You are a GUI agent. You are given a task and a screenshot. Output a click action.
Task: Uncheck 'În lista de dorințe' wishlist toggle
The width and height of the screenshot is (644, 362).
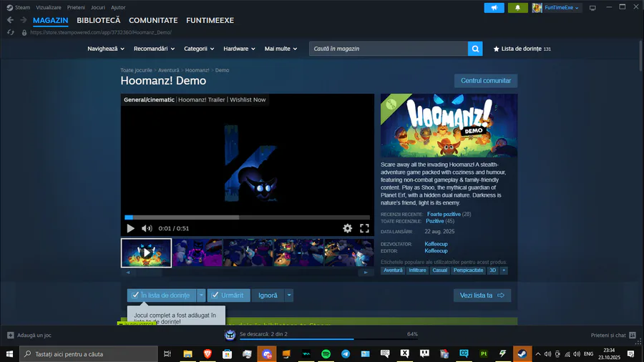tap(162, 295)
